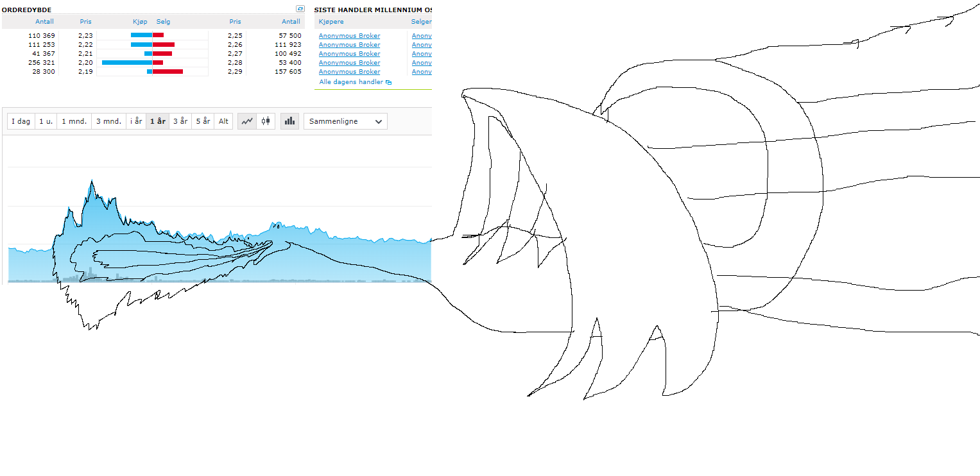Select the '1 år' chart period

[x=157, y=121]
